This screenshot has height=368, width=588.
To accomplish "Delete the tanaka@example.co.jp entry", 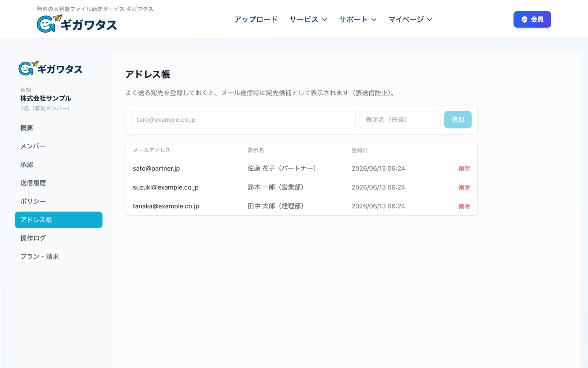I will [x=464, y=206].
